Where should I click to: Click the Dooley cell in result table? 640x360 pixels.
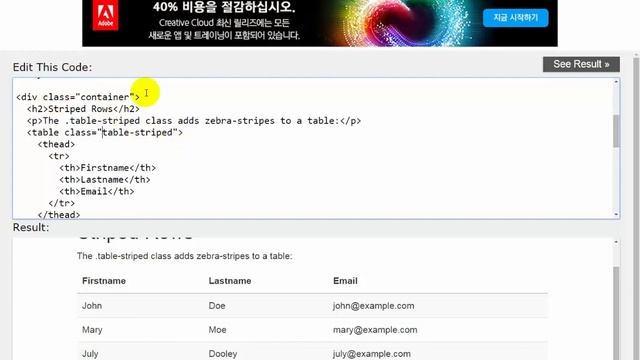[223, 354]
